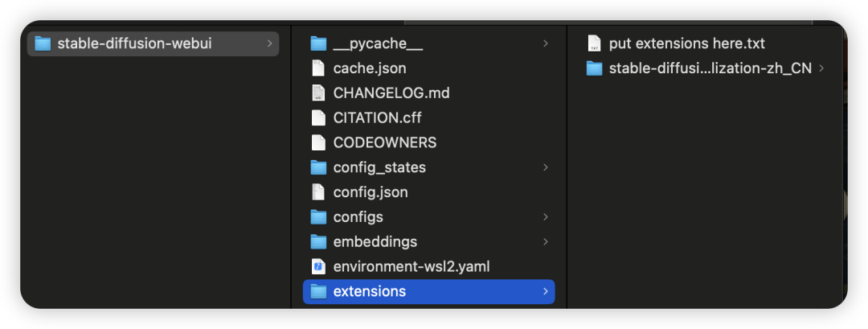This screenshot has height=329, width=868.
Task: Select the configs folder name
Action: coord(358,216)
